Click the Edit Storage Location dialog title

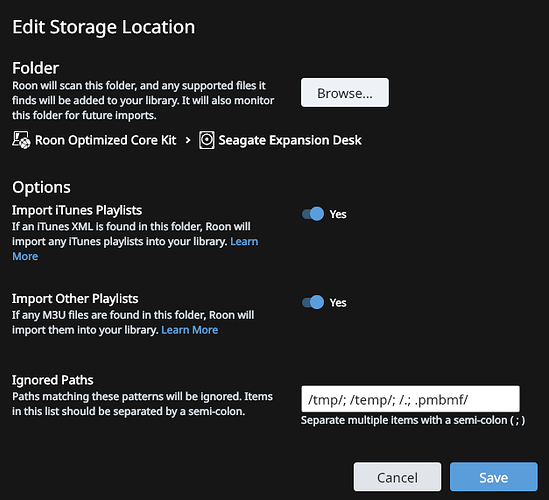[104, 27]
